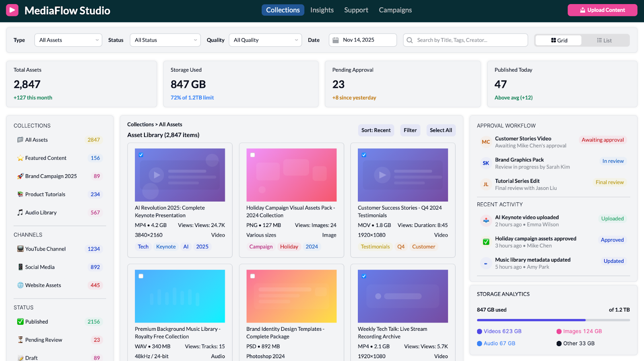Select the Brand Identity Design Templates checkbox
Screen dimensions: 644x361
pyautogui.click(x=252, y=276)
